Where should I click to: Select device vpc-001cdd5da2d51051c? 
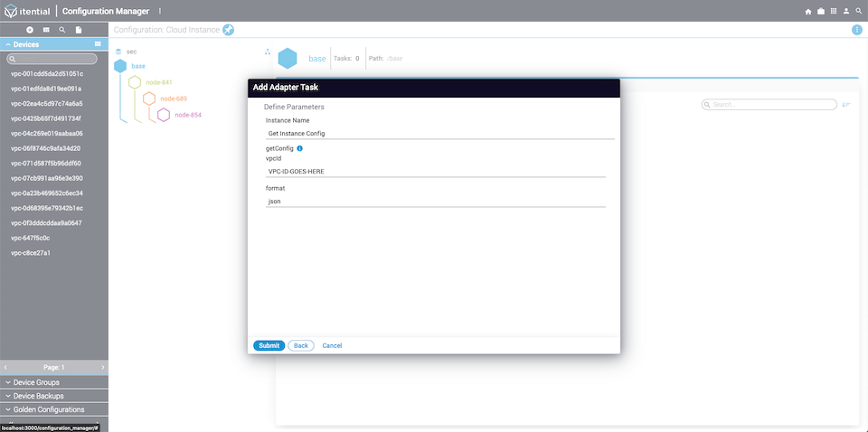tap(47, 73)
